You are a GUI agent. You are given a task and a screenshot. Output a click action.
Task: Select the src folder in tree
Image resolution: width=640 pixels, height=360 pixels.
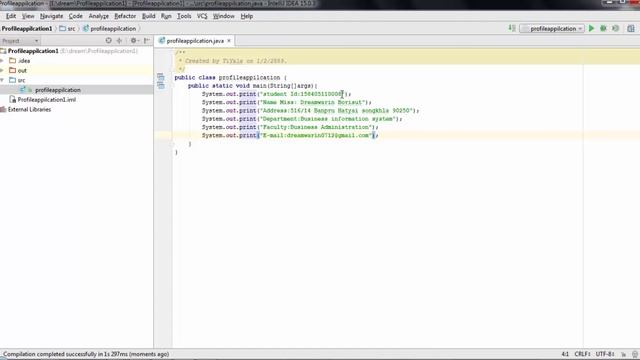point(21,80)
